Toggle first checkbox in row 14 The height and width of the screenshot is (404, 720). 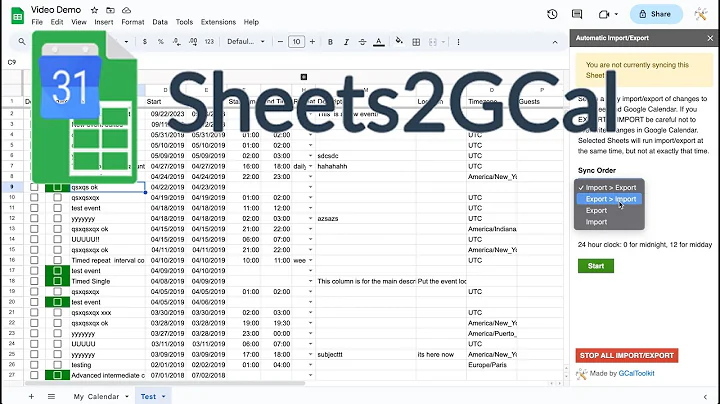point(34,239)
